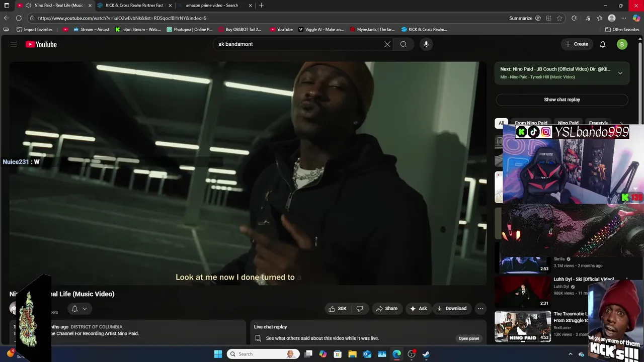Open Copilot from the taskbar

pos(323,354)
